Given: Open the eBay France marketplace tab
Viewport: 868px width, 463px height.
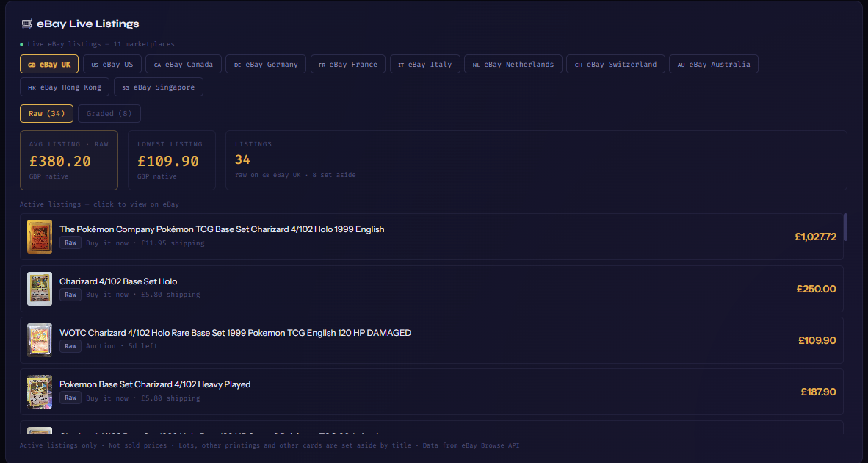Looking at the screenshot, I should (348, 64).
